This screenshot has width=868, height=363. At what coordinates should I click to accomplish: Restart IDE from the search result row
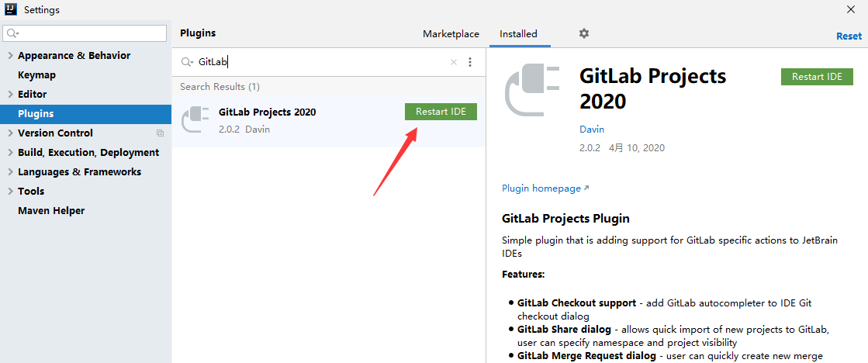441,111
